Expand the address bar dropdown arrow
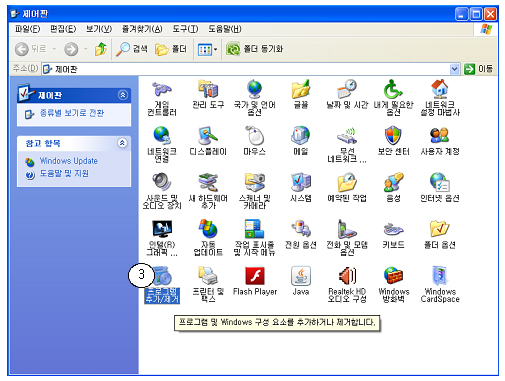The height and width of the screenshot is (381, 505). (454, 69)
